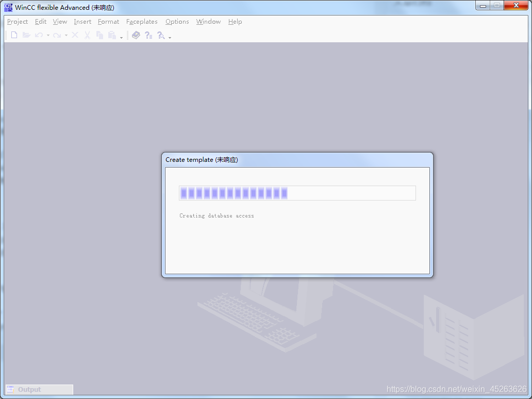Viewport: 532px width, 399px height.
Task: Click the Paste clipboard icon
Action: (112, 35)
